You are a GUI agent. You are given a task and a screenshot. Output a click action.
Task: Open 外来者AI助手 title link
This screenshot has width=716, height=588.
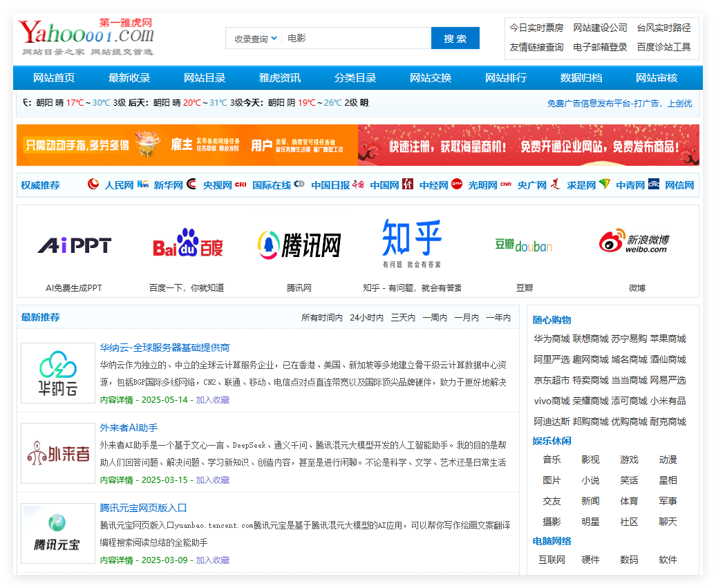coord(129,428)
